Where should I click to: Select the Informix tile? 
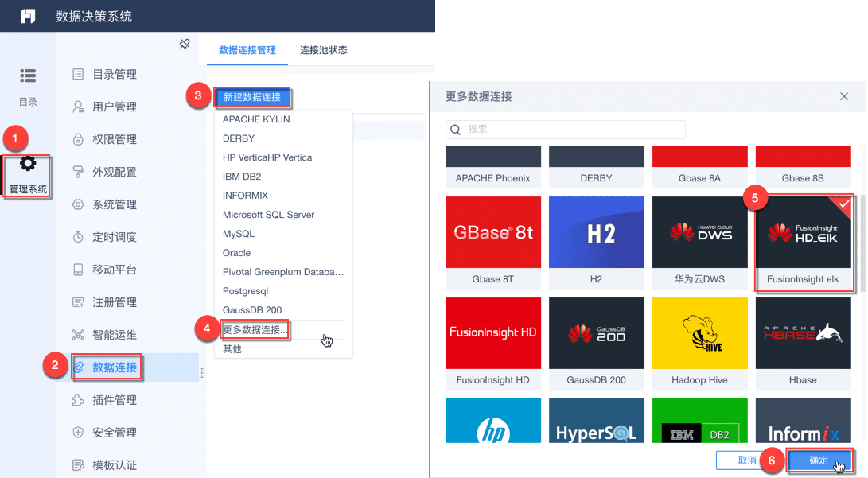[804, 421]
